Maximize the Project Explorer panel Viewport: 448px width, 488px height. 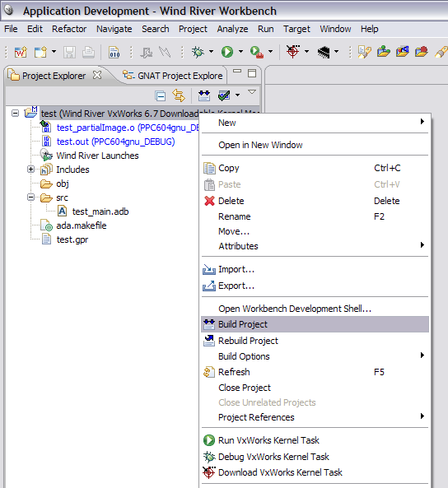(x=252, y=73)
